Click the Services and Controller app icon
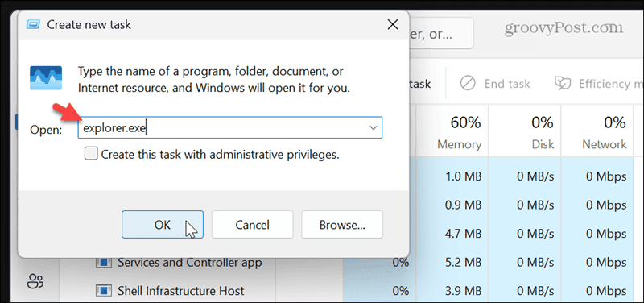This screenshot has width=644, height=303. click(104, 262)
